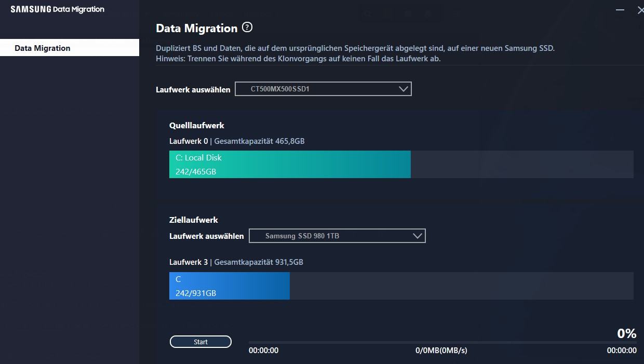
Task: Click the 'Laufwerk 3 | Gesamtkapazität 931,5GB' text
Action: coord(236,262)
